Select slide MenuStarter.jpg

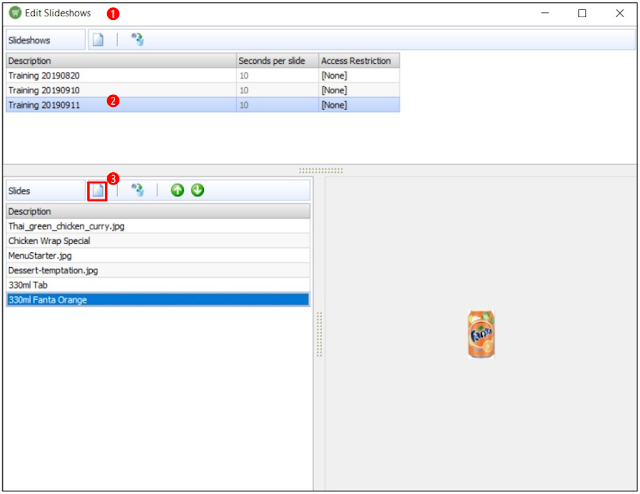click(158, 256)
